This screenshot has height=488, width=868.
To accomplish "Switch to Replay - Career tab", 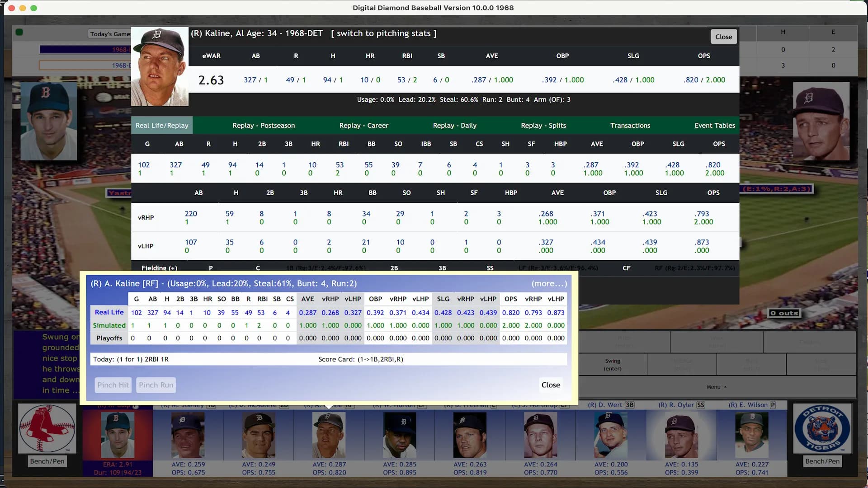I will pos(364,125).
